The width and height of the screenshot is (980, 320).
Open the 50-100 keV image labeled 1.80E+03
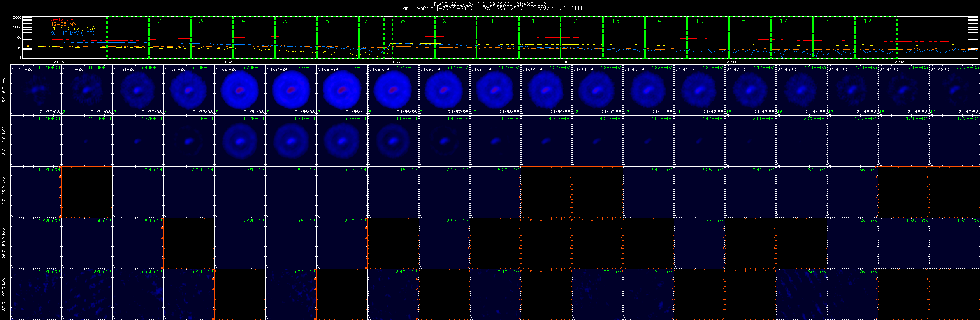click(802, 294)
